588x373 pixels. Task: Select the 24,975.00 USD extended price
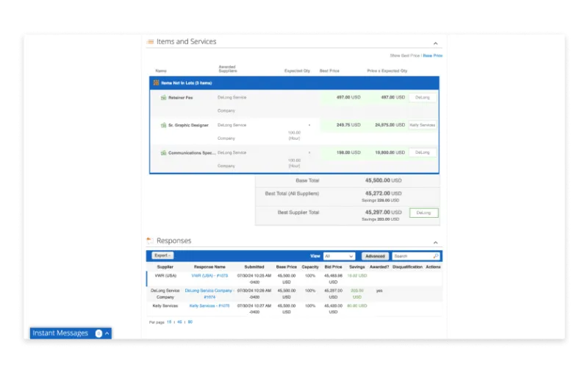pos(390,125)
